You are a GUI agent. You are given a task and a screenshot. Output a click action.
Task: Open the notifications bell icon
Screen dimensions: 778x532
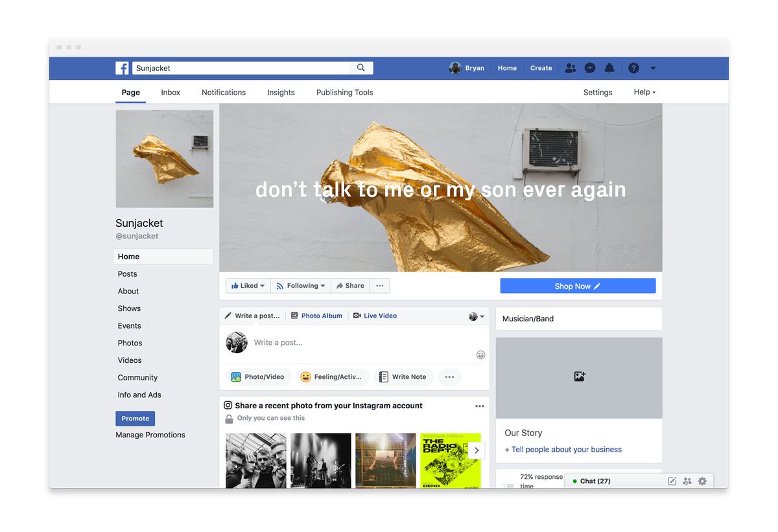pos(609,68)
